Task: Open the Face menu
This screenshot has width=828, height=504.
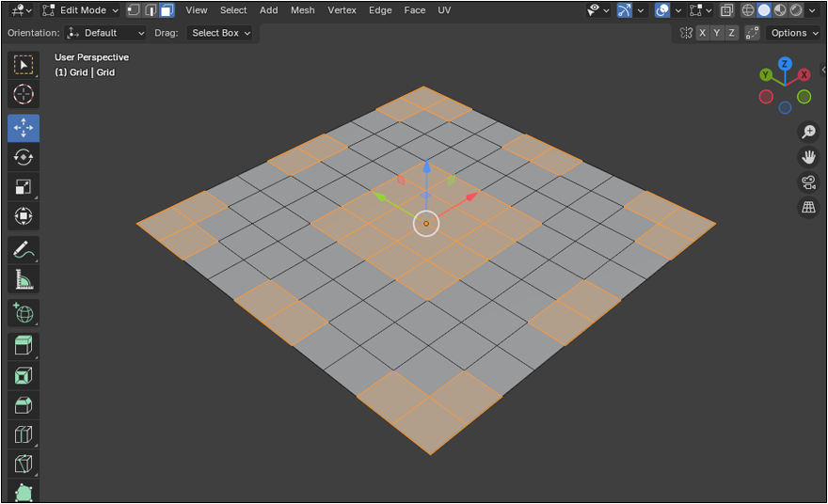Action: tap(415, 10)
